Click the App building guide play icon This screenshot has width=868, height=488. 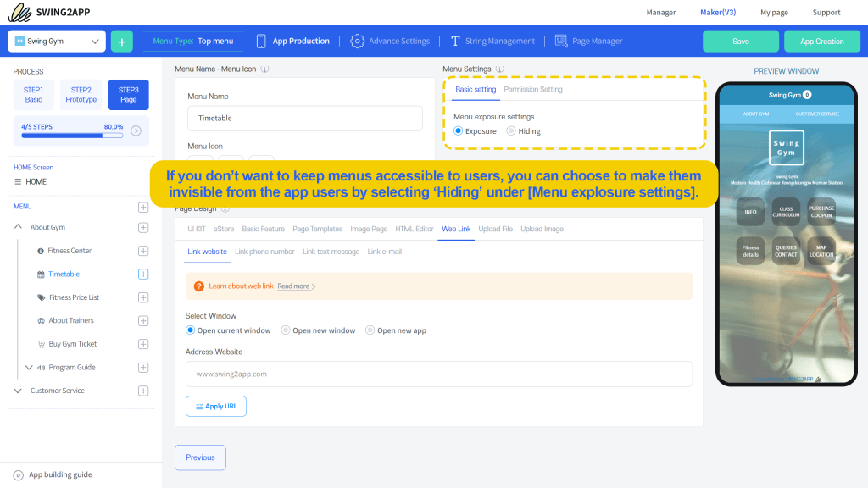point(19,475)
